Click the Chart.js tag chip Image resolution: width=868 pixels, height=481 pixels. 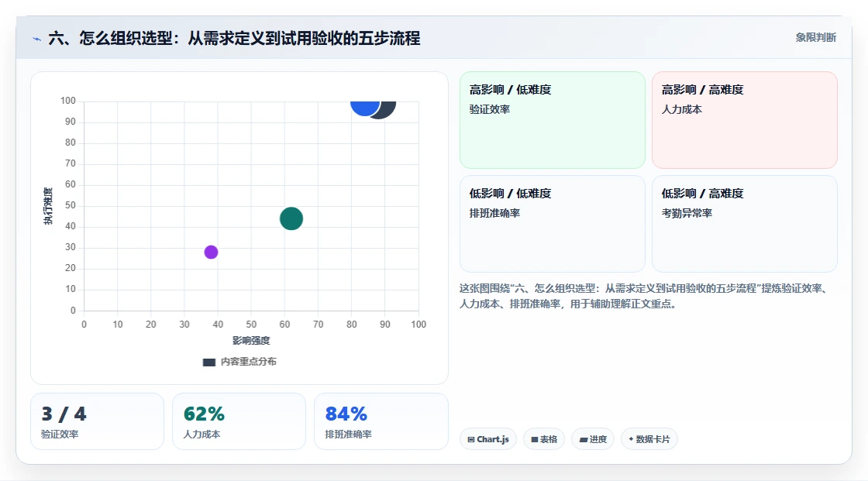pos(488,439)
